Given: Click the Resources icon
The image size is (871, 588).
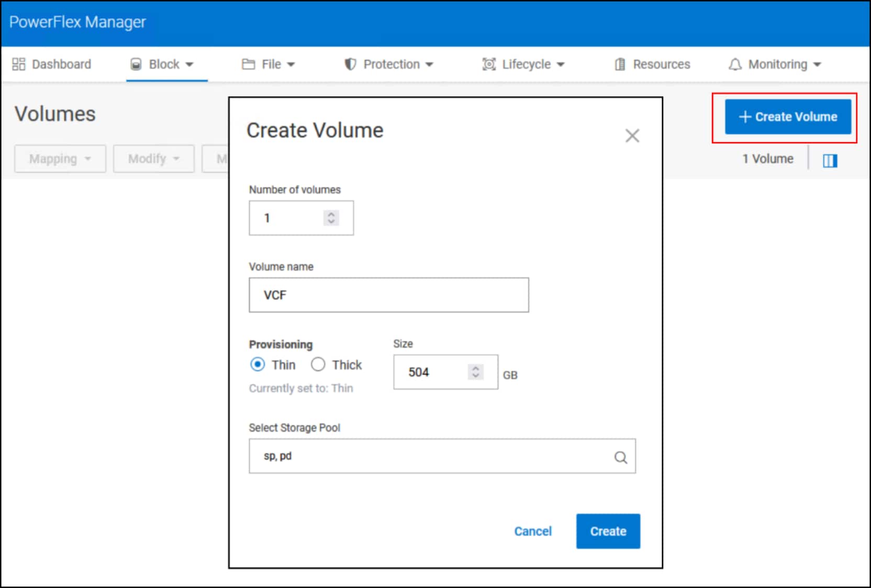Looking at the screenshot, I should [x=620, y=64].
